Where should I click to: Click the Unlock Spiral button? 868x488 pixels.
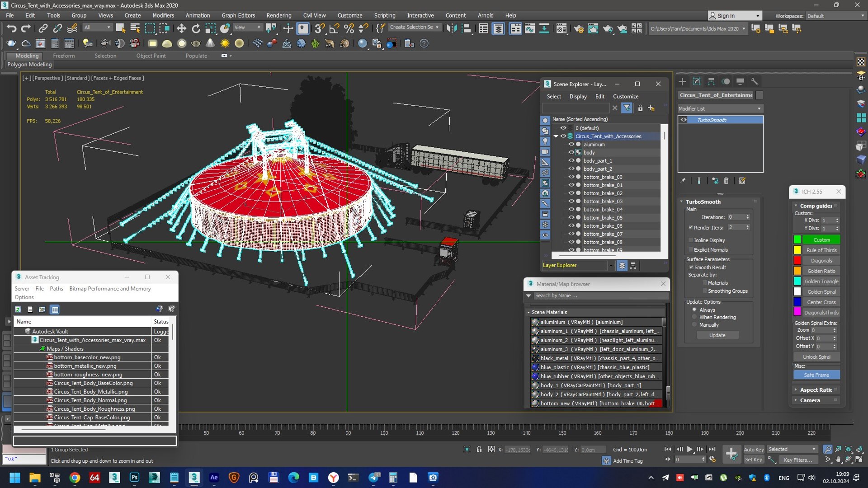[x=816, y=357]
